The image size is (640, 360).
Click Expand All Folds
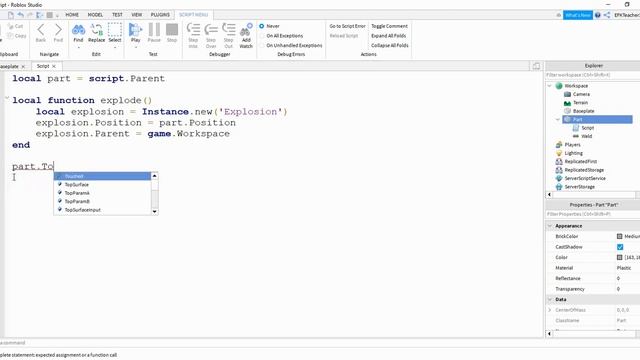(389, 36)
